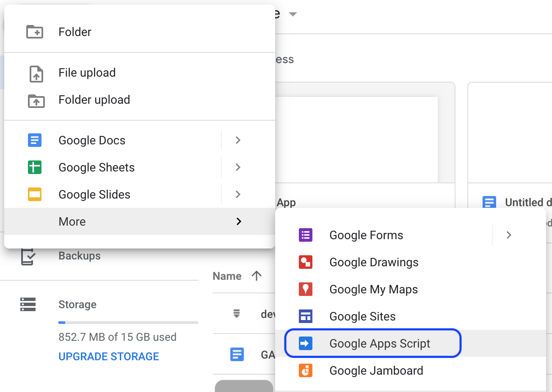Click the yellow Google Slides icon

[x=35, y=194]
